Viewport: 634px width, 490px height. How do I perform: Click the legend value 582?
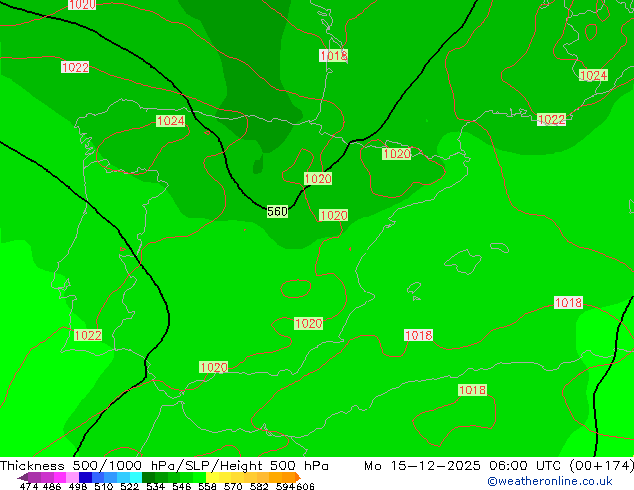259,486
